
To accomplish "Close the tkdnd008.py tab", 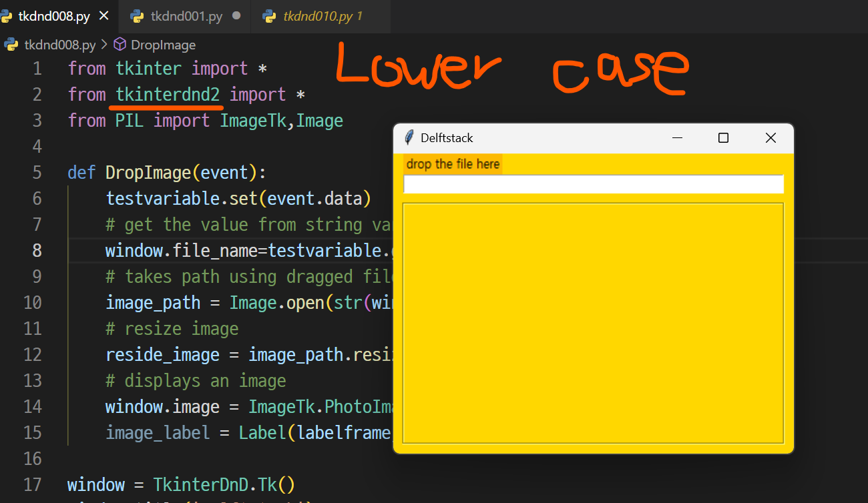I will 103,17.
